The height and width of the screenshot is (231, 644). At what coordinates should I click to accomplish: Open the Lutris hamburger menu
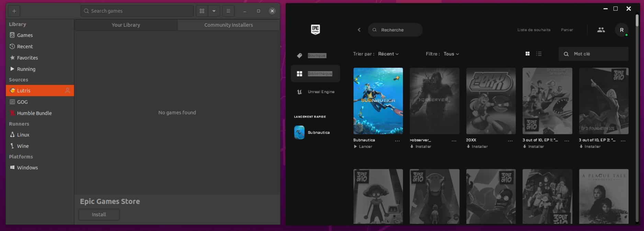tap(228, 11)
